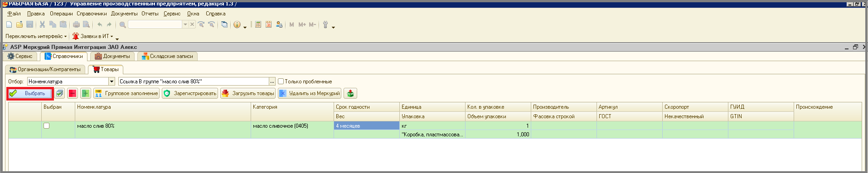Click the user lock icon
This screenshot has width=868, height=173.
(279, 24)
